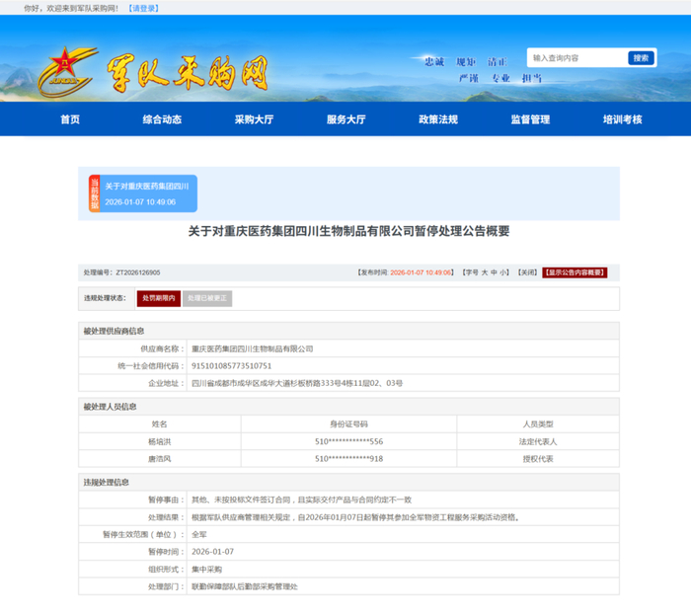Navigate to 培训考核

[x=622, y=119]
